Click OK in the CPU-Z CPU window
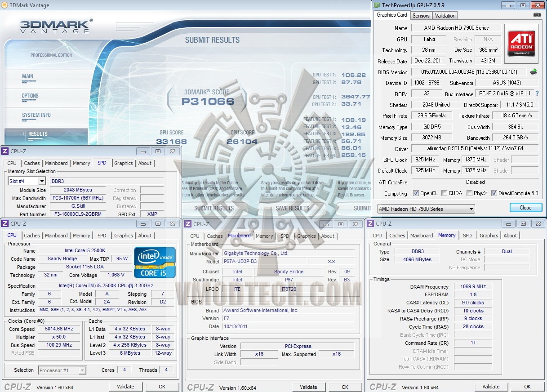 [x=162, y=387]
